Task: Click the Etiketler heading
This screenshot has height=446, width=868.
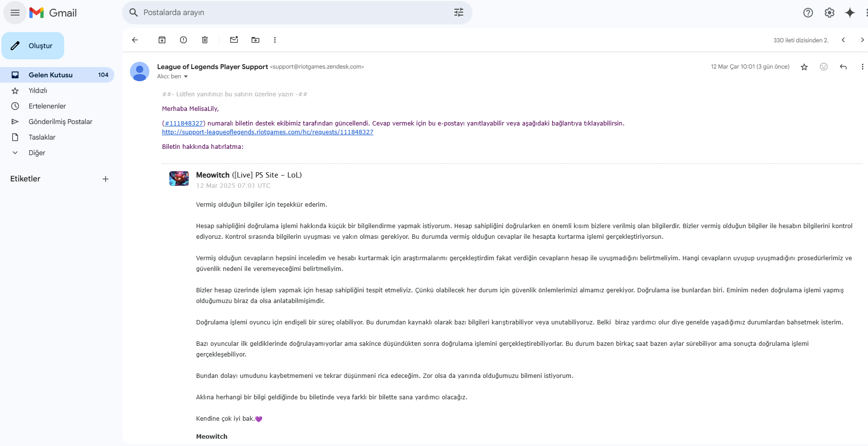Action: tap(25, 179)
